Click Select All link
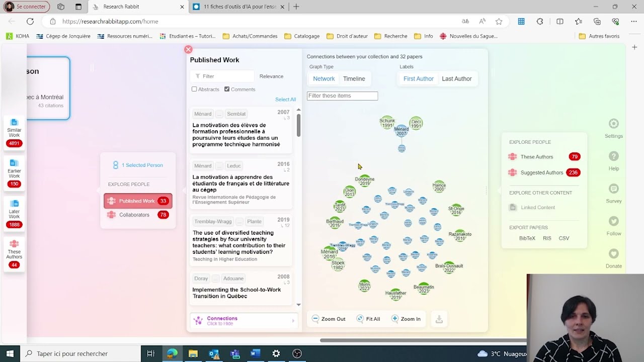This screenshot has width=644, height=362. [285, 100]
